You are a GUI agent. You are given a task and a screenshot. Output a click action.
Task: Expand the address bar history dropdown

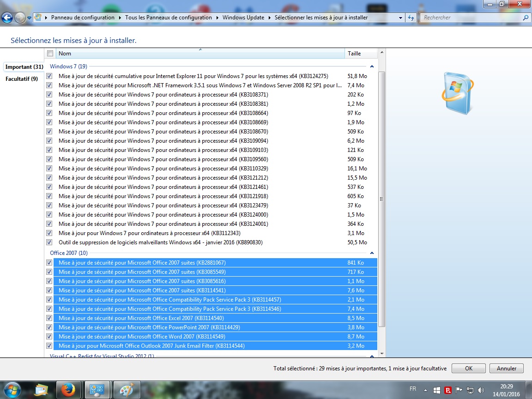[x=401, y=18]
